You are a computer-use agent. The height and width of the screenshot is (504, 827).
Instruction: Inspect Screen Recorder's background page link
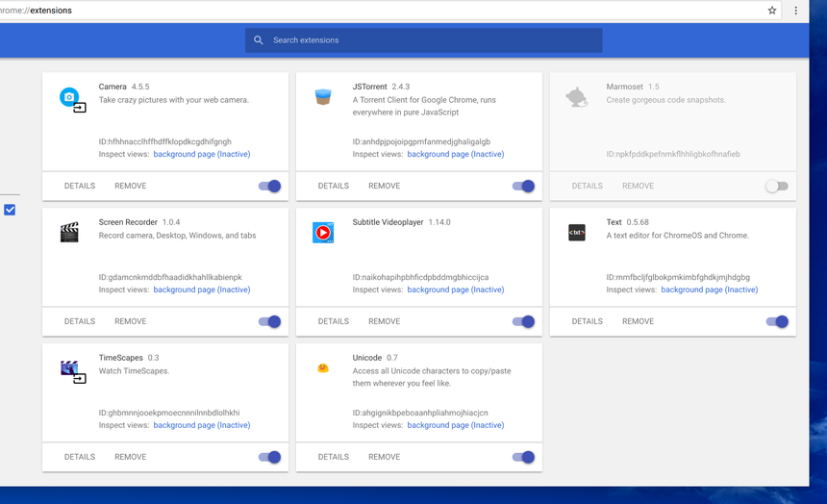[x=202, y=290]
